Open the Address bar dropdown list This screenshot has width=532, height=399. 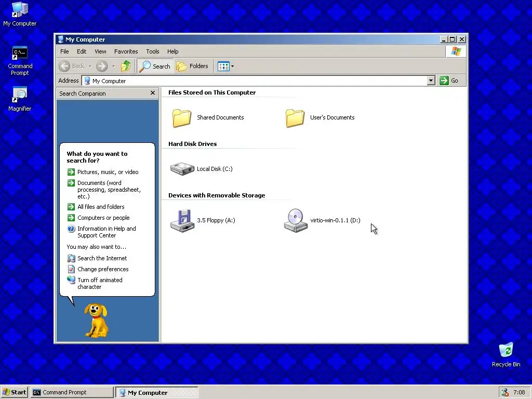(x=431, y=81)
